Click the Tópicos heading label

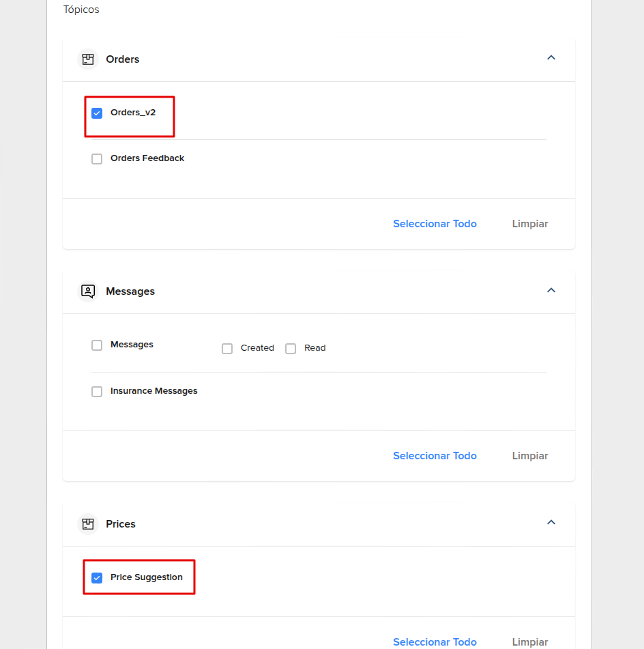[x=80, y=9]
